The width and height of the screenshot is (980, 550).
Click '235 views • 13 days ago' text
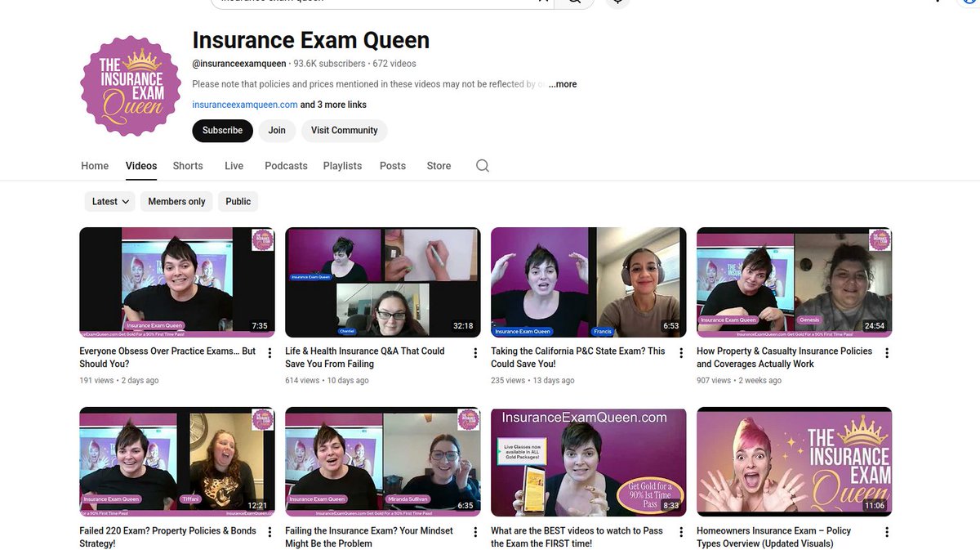pos(532,381)
